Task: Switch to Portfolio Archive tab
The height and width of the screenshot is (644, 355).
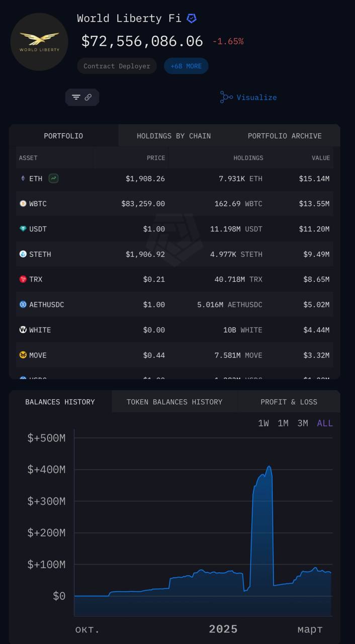Action: click(285, 136)
